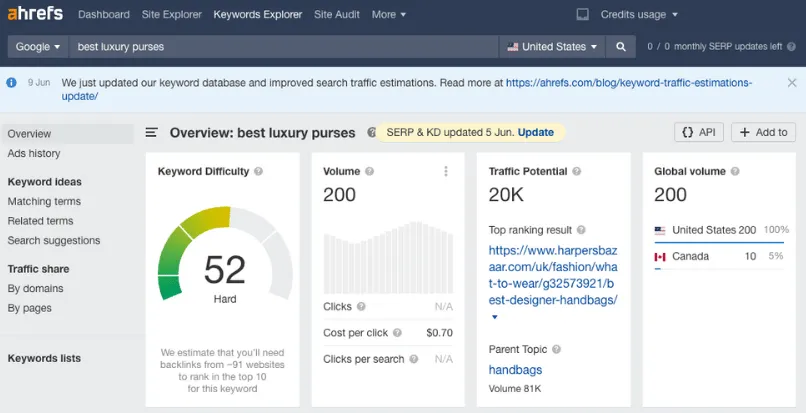The image size is (806, 413).
Task: Open Site Audit
Action: (x=337, y=15)
